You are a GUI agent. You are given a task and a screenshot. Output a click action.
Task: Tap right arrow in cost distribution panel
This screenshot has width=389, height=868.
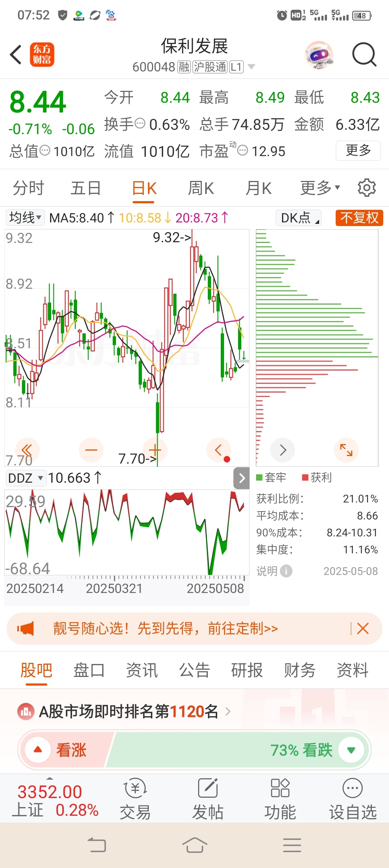(283, 450)
